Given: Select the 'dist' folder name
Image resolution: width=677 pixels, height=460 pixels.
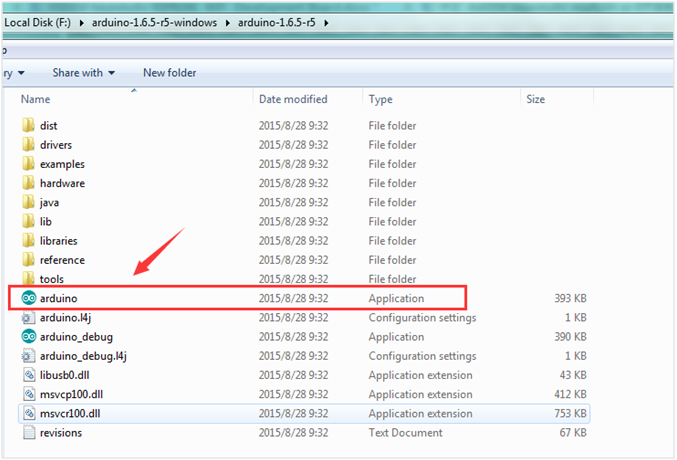Looking at the screenshot, I should (x=49, y=126).
